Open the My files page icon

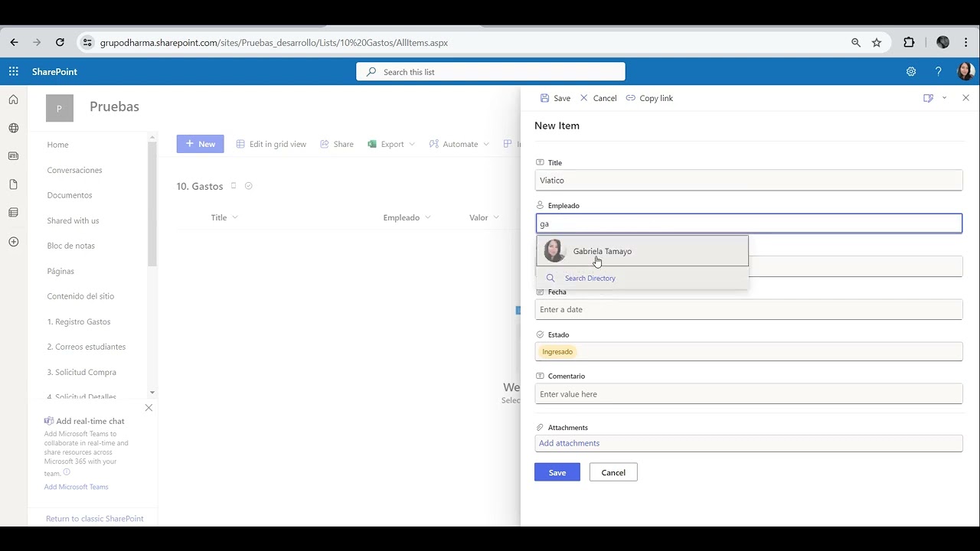click(13, 184)
